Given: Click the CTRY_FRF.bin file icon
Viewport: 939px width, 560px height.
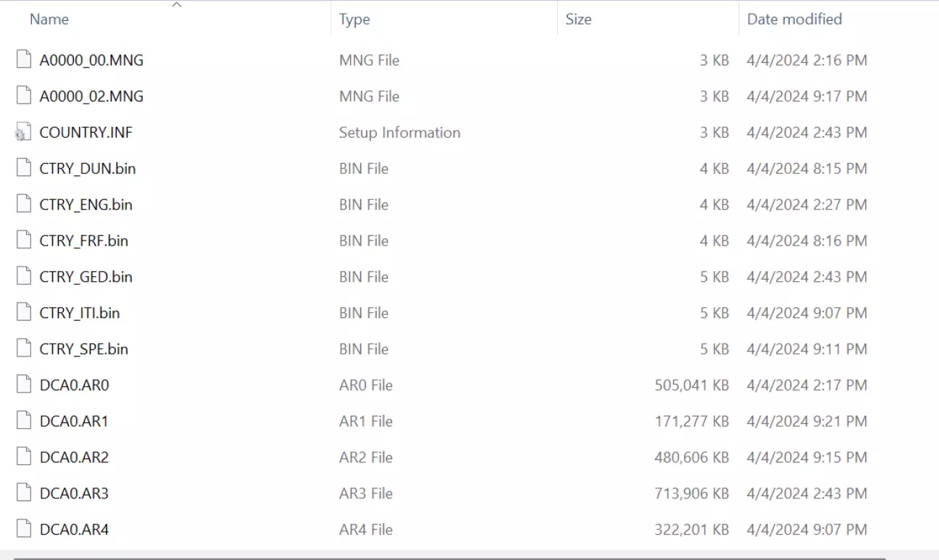Looking at the screenshot, I should tap(24, 241).
